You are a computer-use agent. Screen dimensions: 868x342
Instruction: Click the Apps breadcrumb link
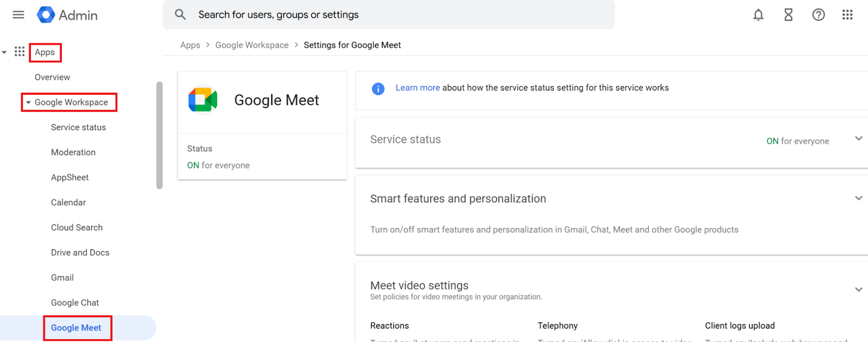click(190, 45)
